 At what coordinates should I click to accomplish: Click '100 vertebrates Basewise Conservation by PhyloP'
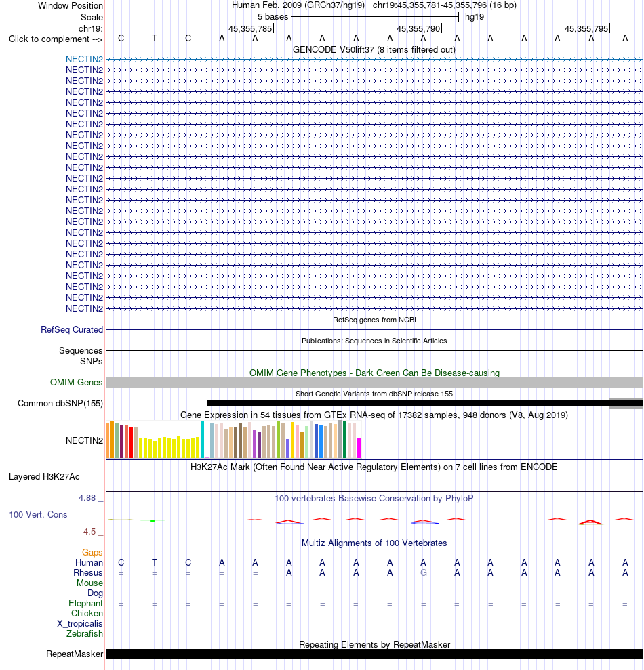pyautogui.click(x=374, y=498)
